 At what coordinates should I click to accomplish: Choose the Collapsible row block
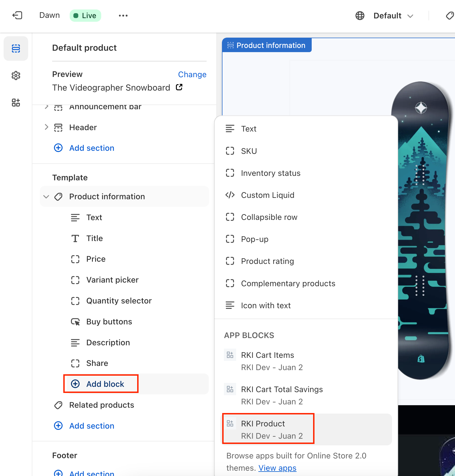(x=269, y=217)
